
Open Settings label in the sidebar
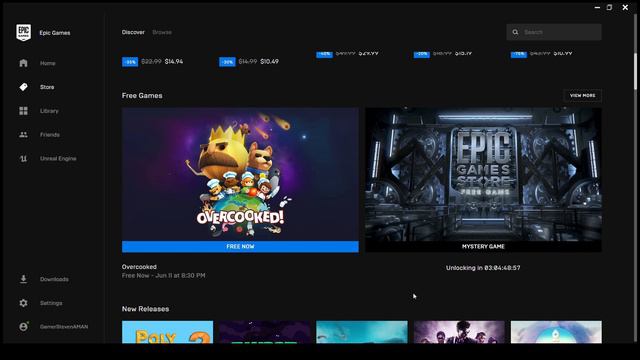pos(51,303)
